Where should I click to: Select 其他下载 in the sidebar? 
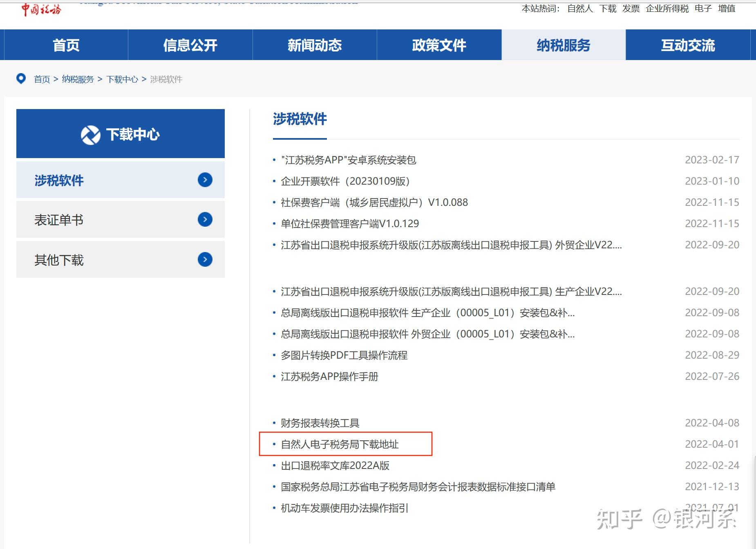[121, 259]
